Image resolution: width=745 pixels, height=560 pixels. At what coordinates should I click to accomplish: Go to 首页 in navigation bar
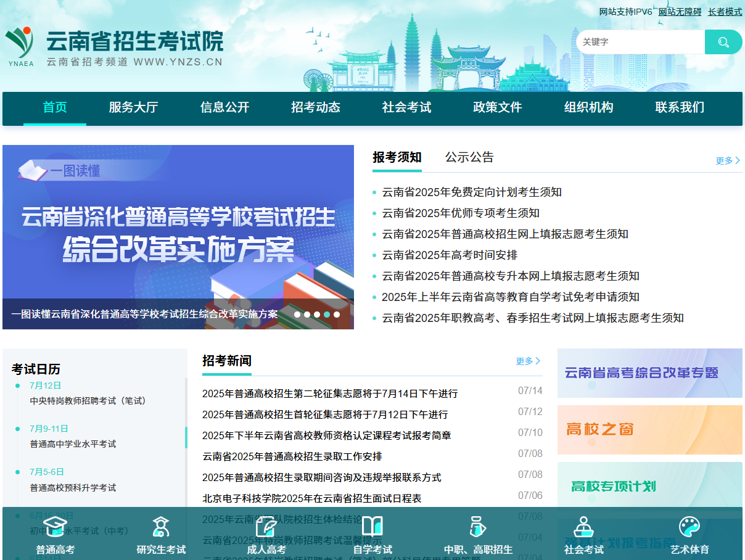coord(55,107)
